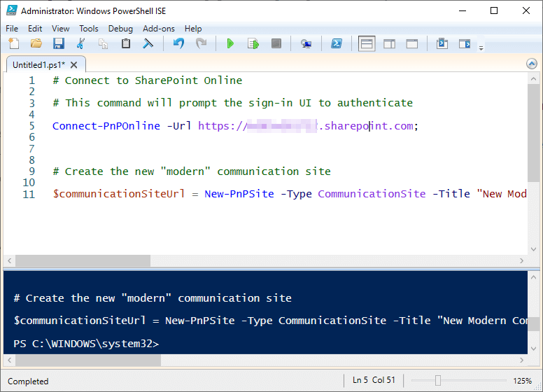This screenshot has width=543, height=392.
Task: Adjust the zoom slider in the status bar
Action: [x=438, y=381]
